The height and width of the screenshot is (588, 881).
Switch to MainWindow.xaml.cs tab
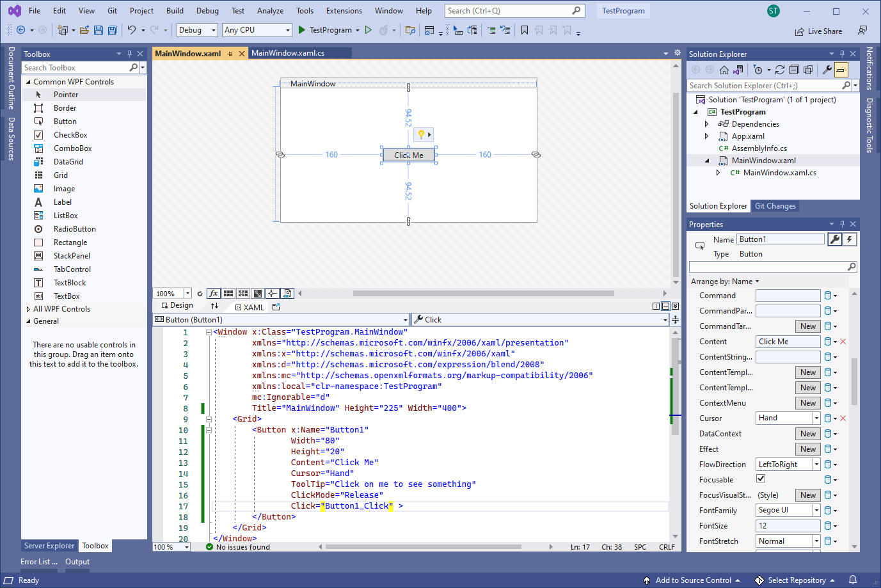click(x=288, y=53)
